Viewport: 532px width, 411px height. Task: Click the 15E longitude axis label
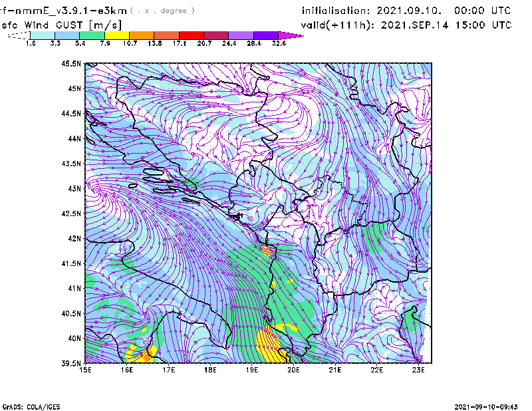coord(85,370)
